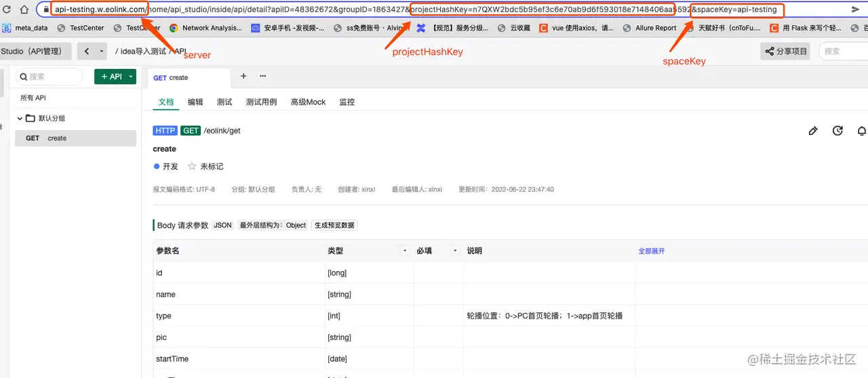Reload the page with the browser refresh icon
The height and width of the screenshot is (378, 868).
pos(7,9)
